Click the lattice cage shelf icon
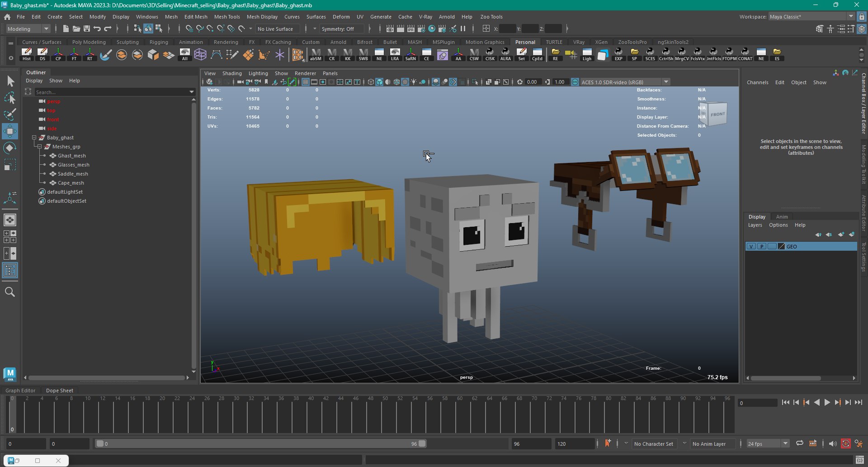868x467 pixels. 200,55
